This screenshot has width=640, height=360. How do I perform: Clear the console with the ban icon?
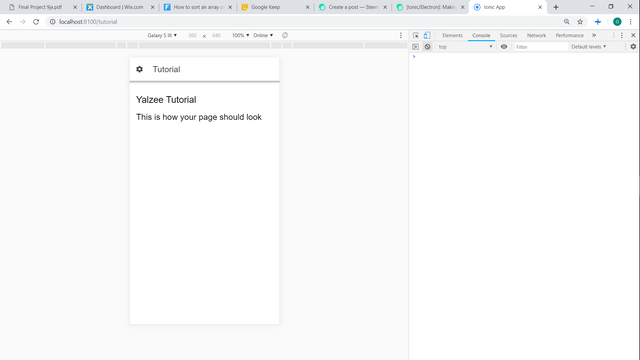click(427, 47)
